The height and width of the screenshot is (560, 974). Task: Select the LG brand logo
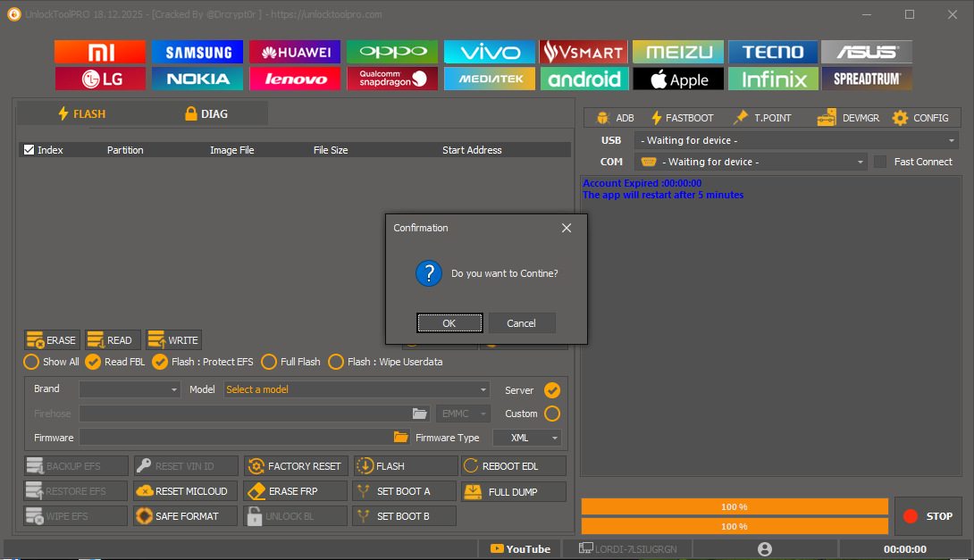(100, 79)
